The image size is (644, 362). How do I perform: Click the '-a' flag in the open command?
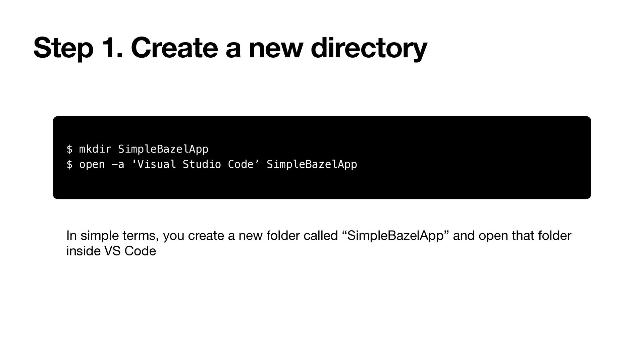coord(118,165)
